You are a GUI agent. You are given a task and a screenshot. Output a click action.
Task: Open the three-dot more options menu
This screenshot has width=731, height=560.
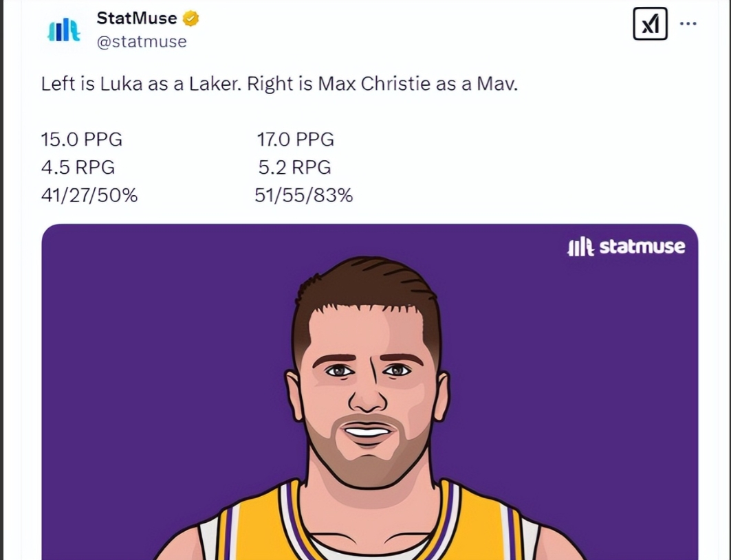coord(688,23)
